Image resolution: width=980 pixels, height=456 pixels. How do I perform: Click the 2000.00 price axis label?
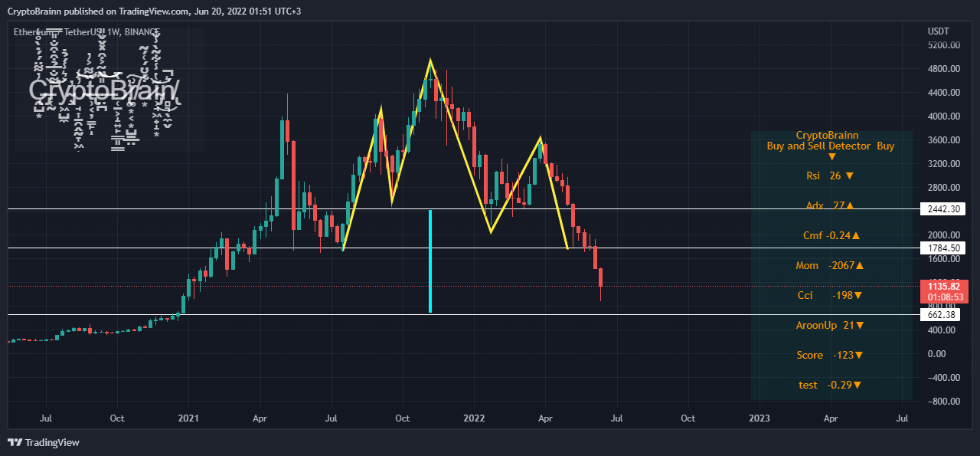[944, 235]
